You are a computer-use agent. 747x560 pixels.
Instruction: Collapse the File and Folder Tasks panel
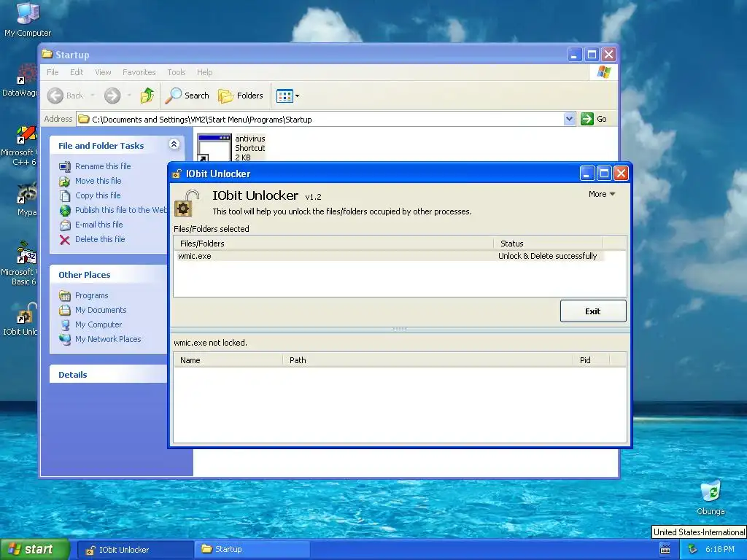(174, 144)
